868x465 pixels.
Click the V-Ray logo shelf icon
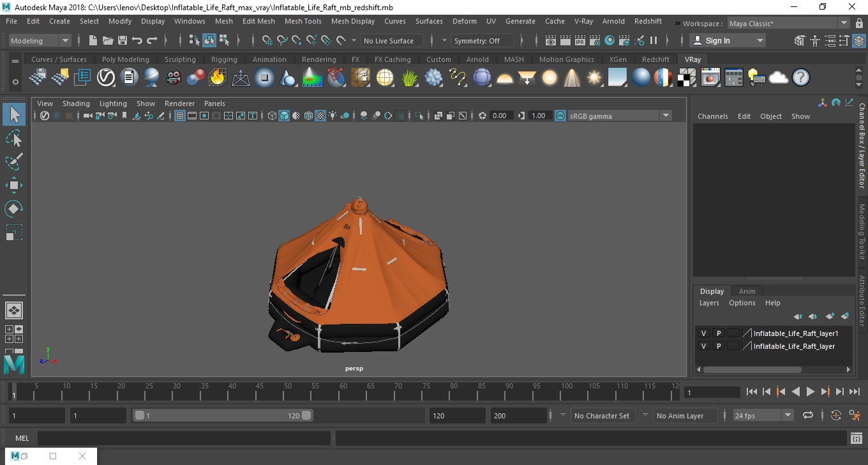tap(105, 78)
